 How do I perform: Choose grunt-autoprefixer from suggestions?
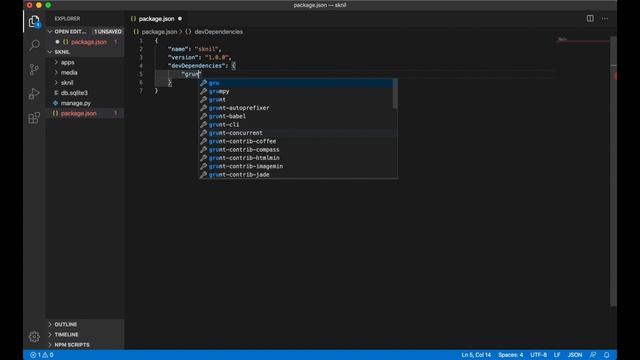pyautogui.click(x=296, y=108)
